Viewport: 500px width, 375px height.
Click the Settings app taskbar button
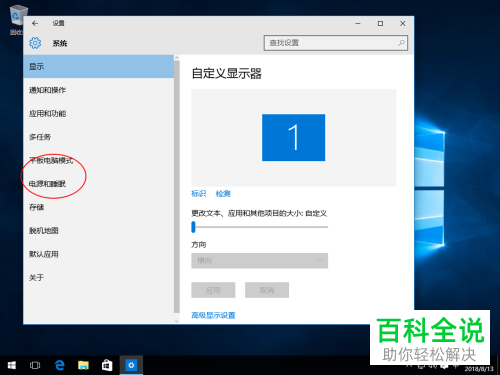pyautogui.click(x=131, y=366)
